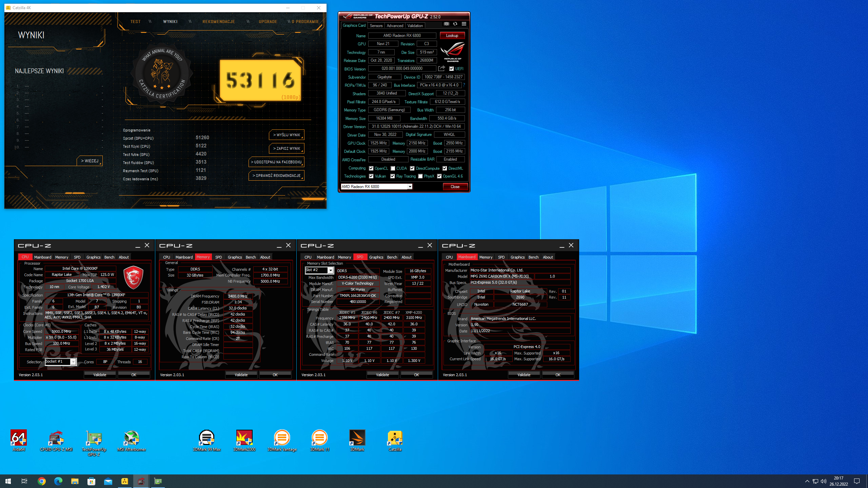Switch to Sensors tab in GPU-Z
868x488 pixels.
pos(376,26)
